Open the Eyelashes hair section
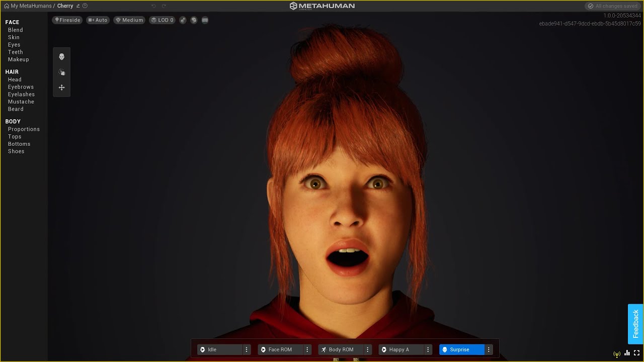The image size is (644, 362). 21,94
